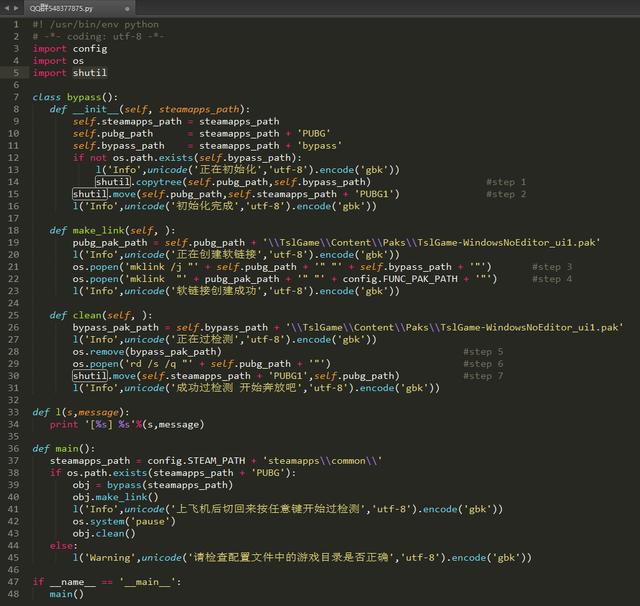Click the string '正在初始化'
Screen dimensions: 640x606
click(228, 170)
